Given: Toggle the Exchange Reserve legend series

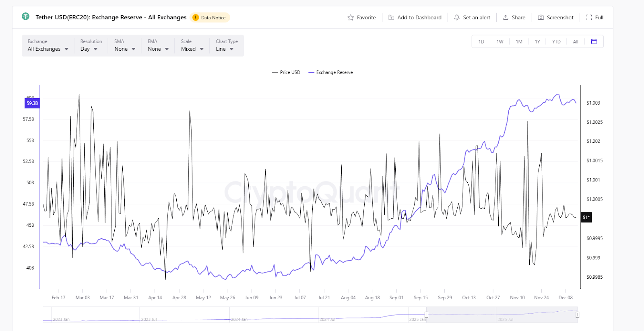Looking at the screenshot, I should pyautogui.click(x=330, y=72).
